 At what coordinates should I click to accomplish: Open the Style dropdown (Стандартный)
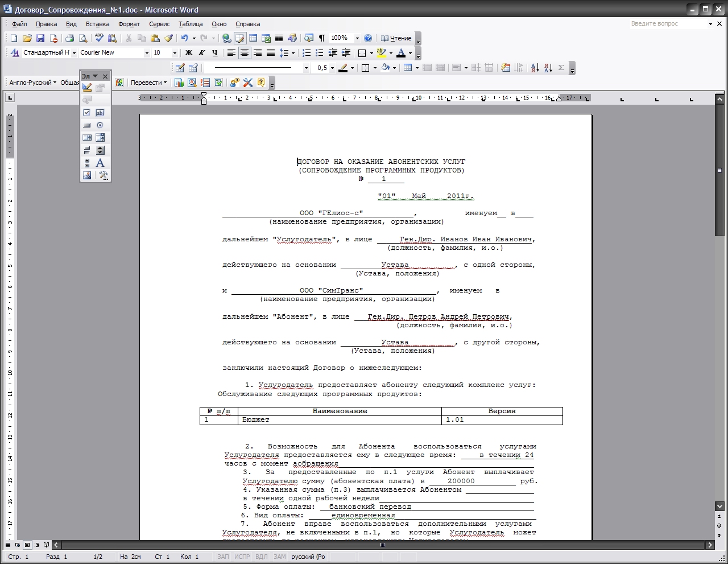74,53
